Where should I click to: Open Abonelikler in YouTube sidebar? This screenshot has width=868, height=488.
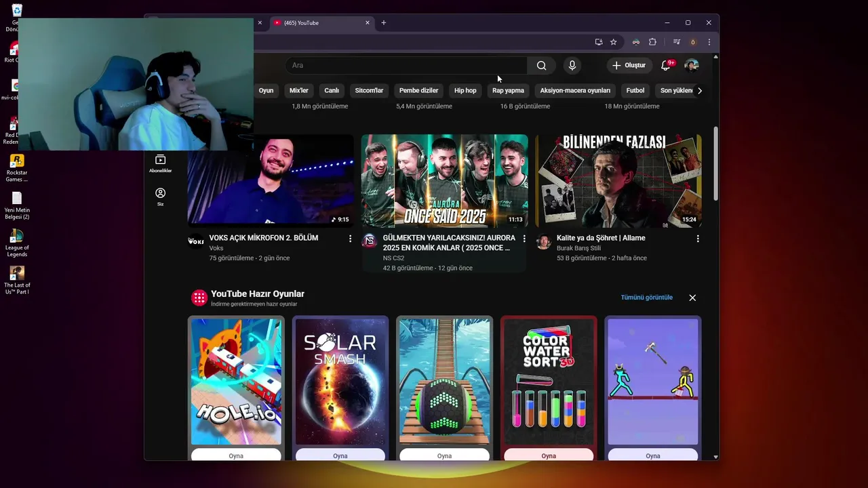pos(160,163)
